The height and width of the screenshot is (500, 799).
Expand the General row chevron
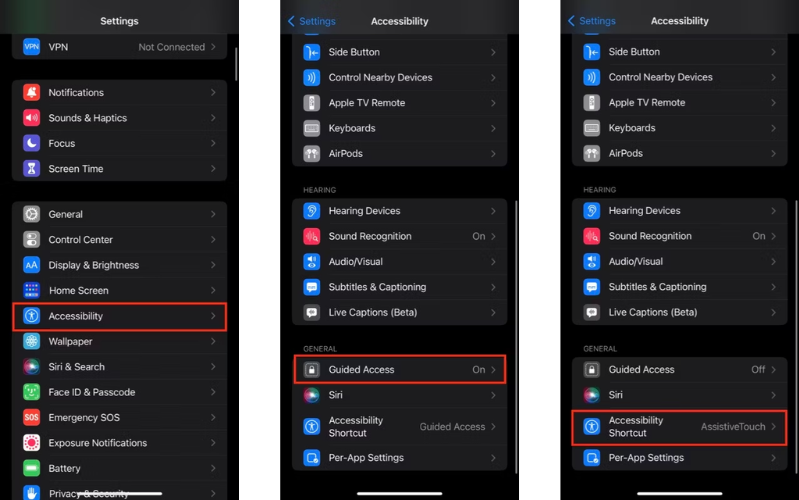[213, 214]
